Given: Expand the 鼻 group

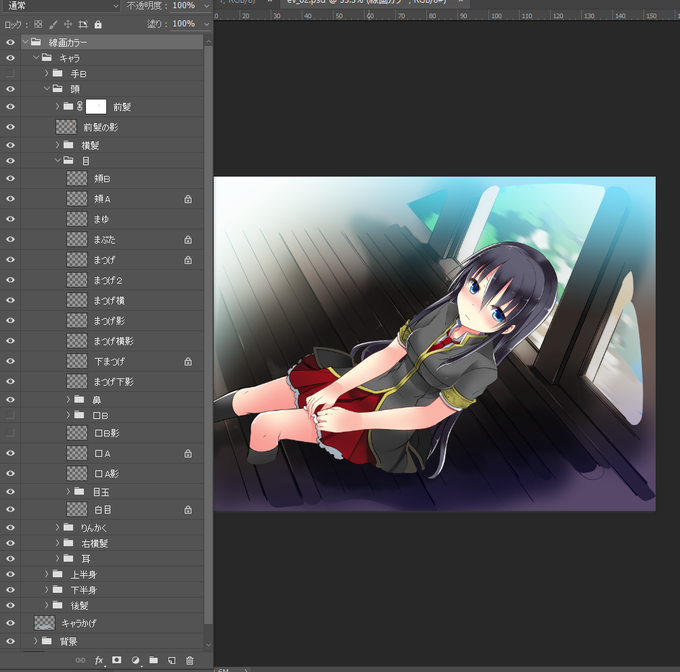Looking at the screenshot, I should [x=68, y=399].
